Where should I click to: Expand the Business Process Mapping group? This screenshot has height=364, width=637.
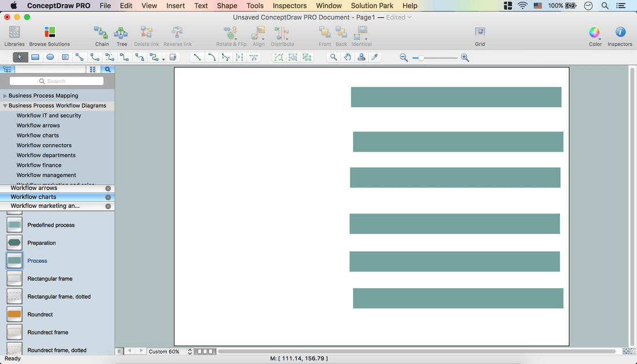pos(5,96)
